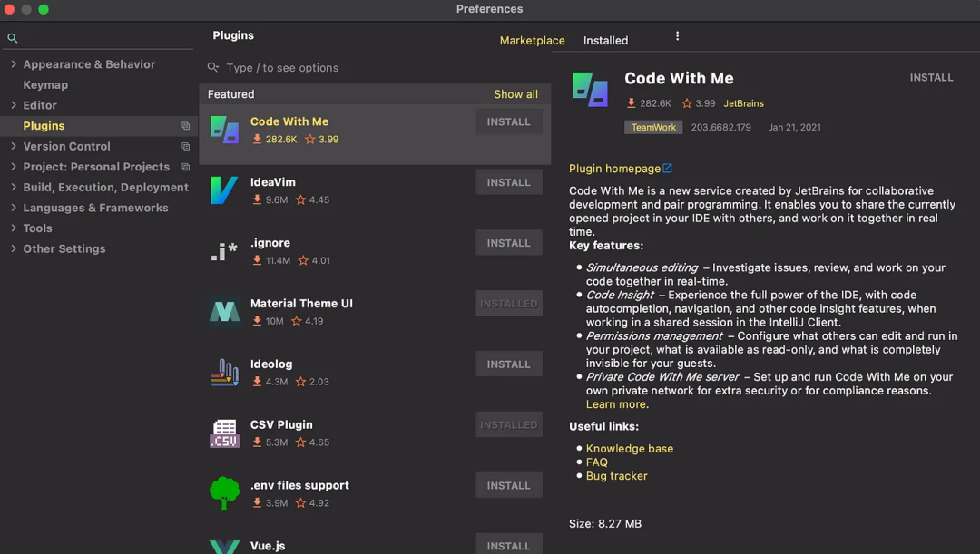This screenshot has width=980, height=554.
Task: Click the IdeaVim plugin icon
Action: pyautogui.click(x=224, y=190)
